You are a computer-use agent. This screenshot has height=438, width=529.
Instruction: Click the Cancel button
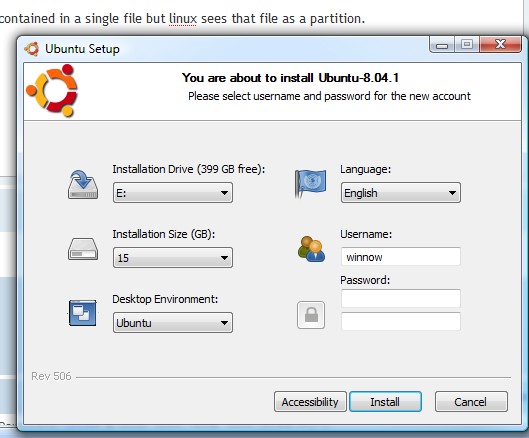(471, 402)
